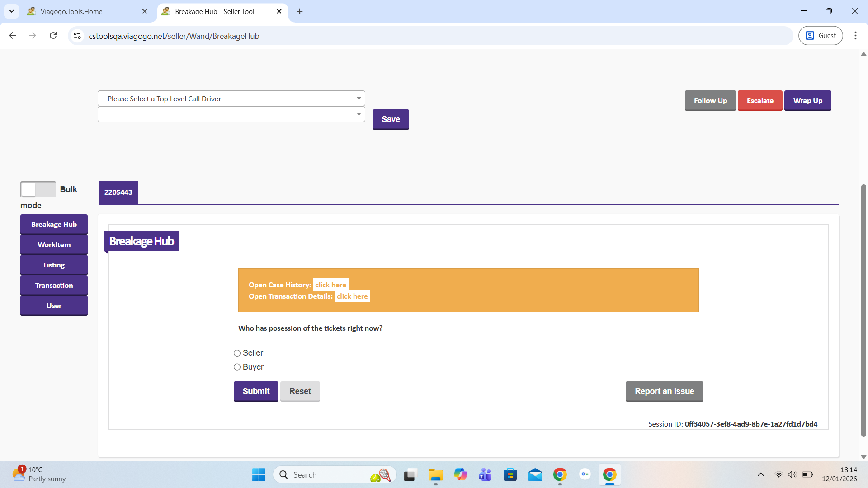868x488 pixels.
Task: Toggle the Bulk mode switch
Action: coord(38,189)
